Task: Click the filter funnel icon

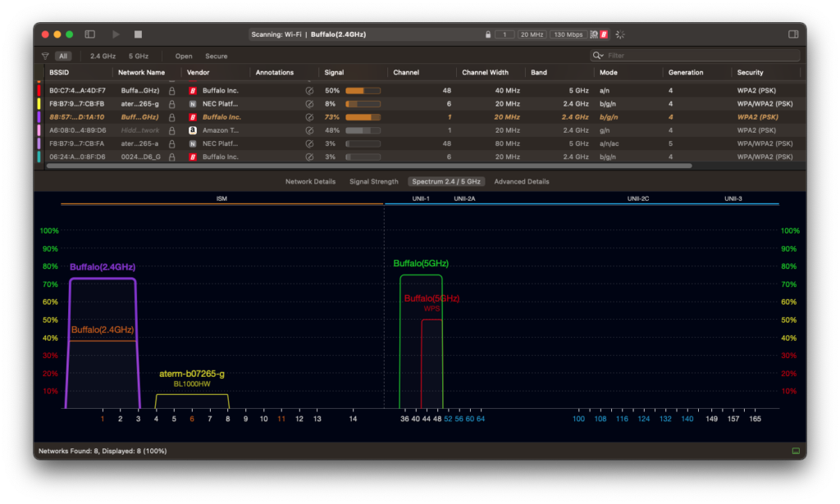Action: (45, 56)
